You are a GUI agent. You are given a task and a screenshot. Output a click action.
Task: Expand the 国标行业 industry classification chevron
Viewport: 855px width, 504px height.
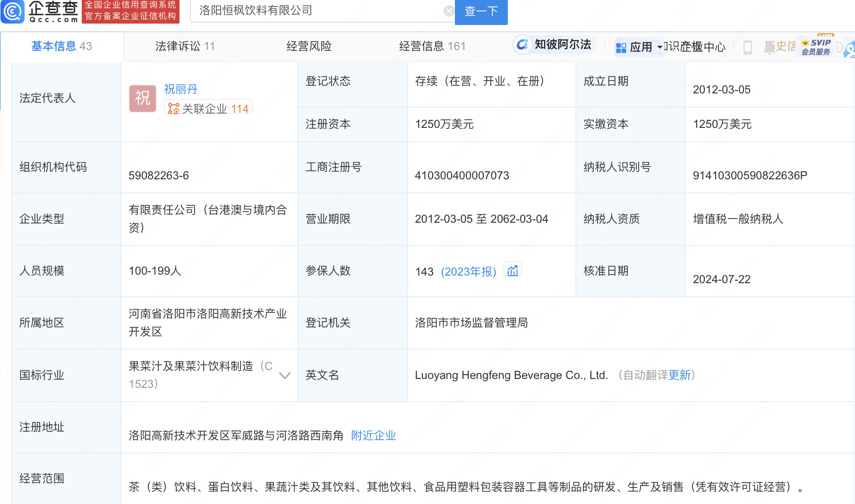pyautogui.click(x=284, y=376)
